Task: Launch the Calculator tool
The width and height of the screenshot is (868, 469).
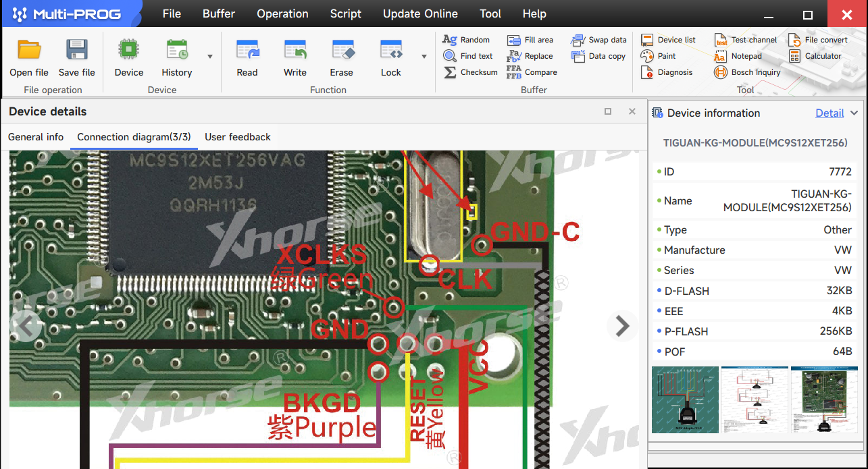Action: pos(815,56)
